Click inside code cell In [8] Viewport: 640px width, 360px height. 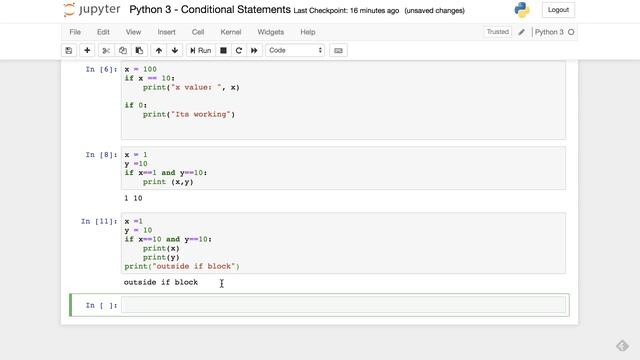click(x=343, y=168)
